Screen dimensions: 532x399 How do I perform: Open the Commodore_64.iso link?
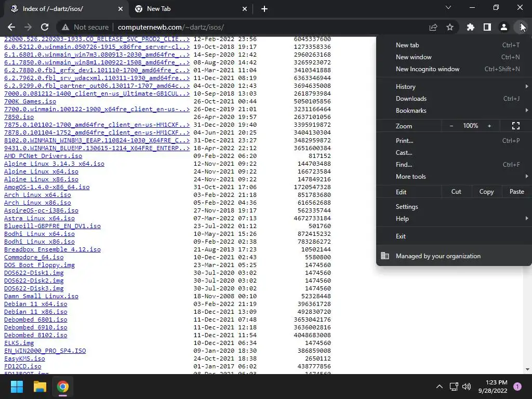(34, 257)
